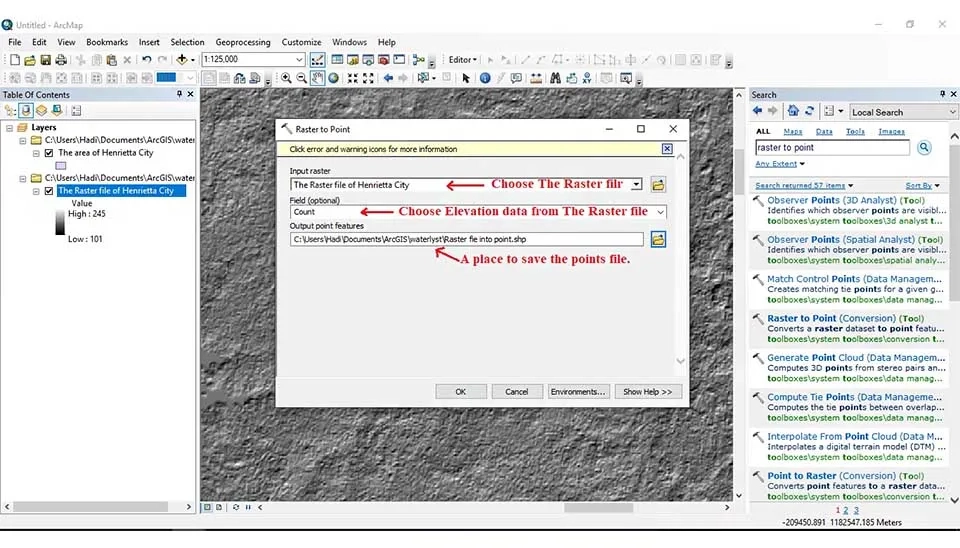Expand the Field (optional) Count dropdown
Viewport: 960px width, 548px height.
[x=659, y=212]
